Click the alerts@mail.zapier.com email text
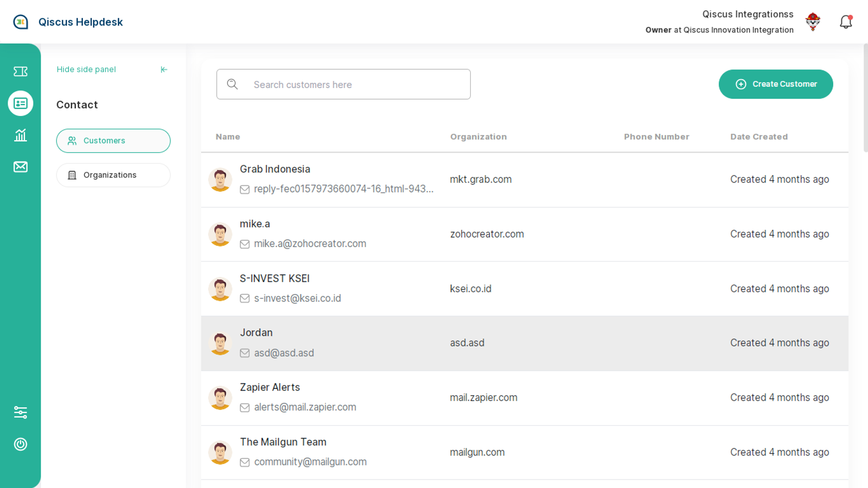868x488 pixels. point(305,407)
